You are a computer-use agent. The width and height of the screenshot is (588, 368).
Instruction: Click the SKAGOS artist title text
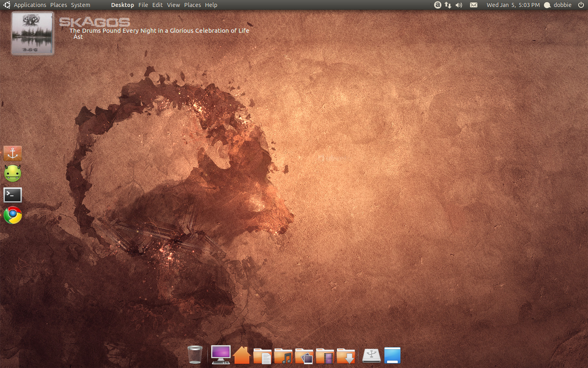95,22
